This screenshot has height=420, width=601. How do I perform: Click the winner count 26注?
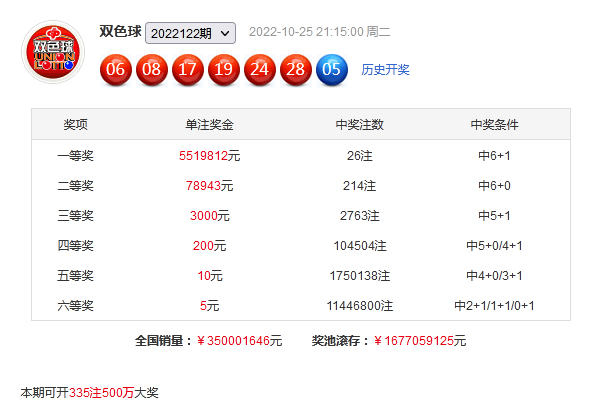point(360,156)
